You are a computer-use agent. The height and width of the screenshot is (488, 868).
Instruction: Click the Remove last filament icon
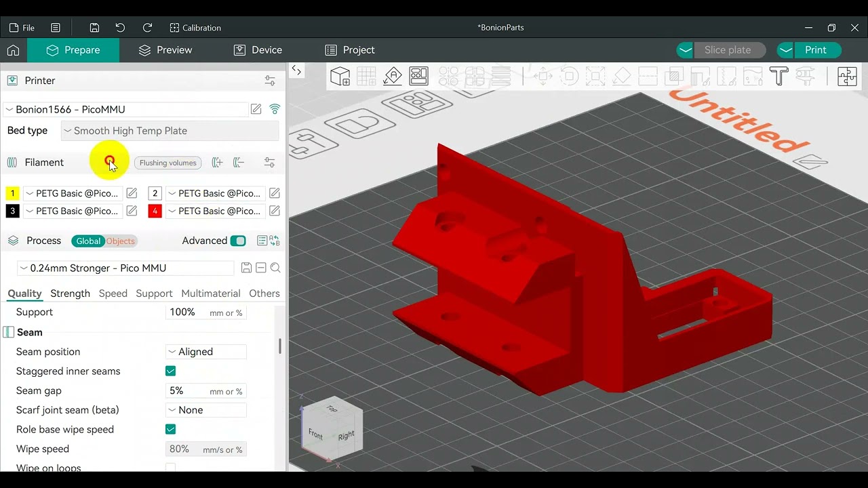pos(239,163)
